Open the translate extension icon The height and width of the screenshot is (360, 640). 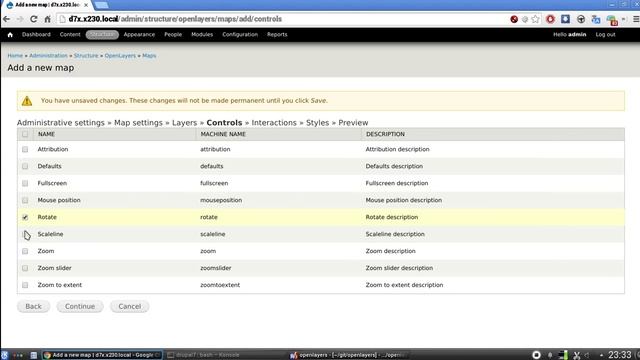click(596, 19)
